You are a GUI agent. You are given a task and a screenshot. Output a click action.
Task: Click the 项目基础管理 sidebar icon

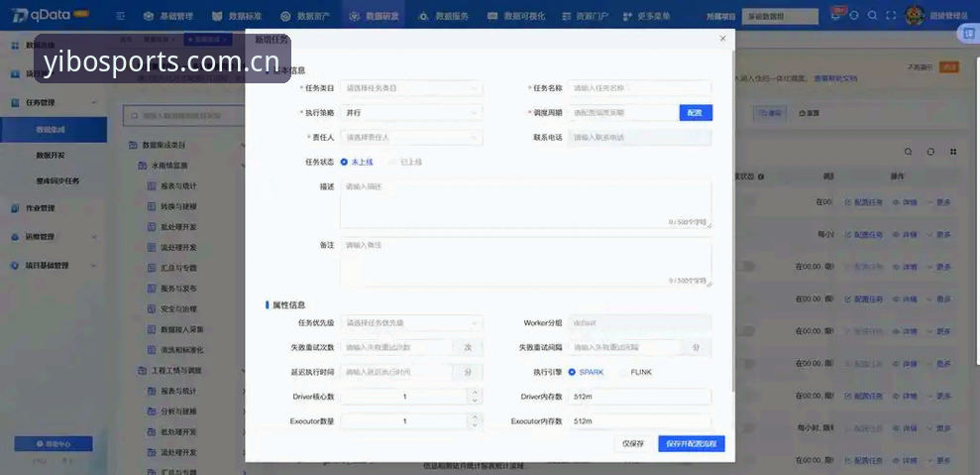[x=15, y=266]
